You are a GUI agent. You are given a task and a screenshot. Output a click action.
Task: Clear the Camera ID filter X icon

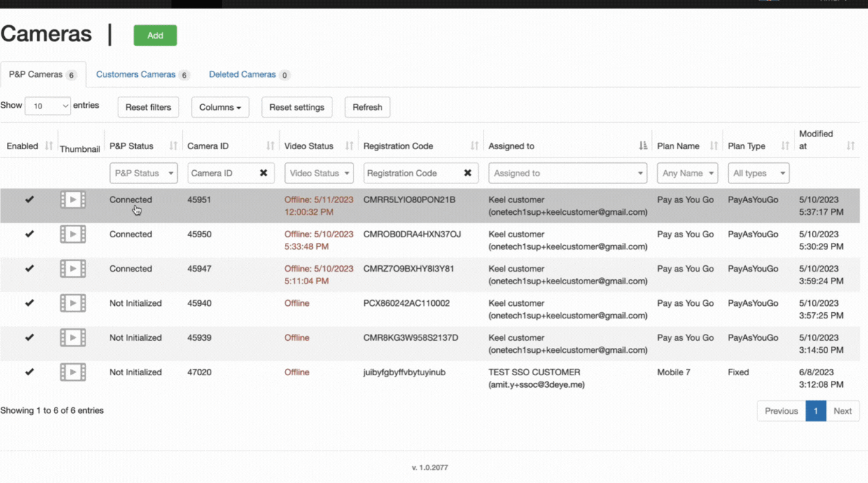coord(264,173)
